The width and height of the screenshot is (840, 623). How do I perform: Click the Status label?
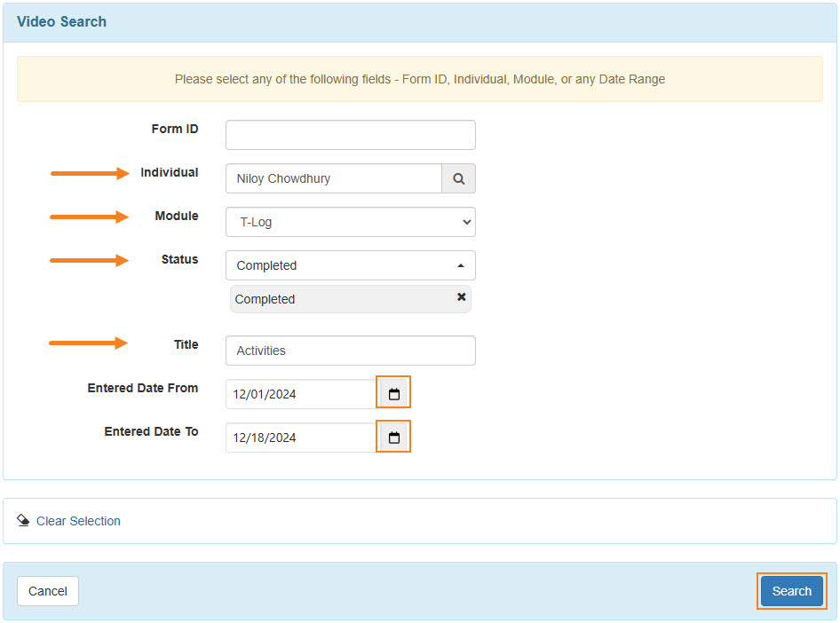tap(180, 259)
